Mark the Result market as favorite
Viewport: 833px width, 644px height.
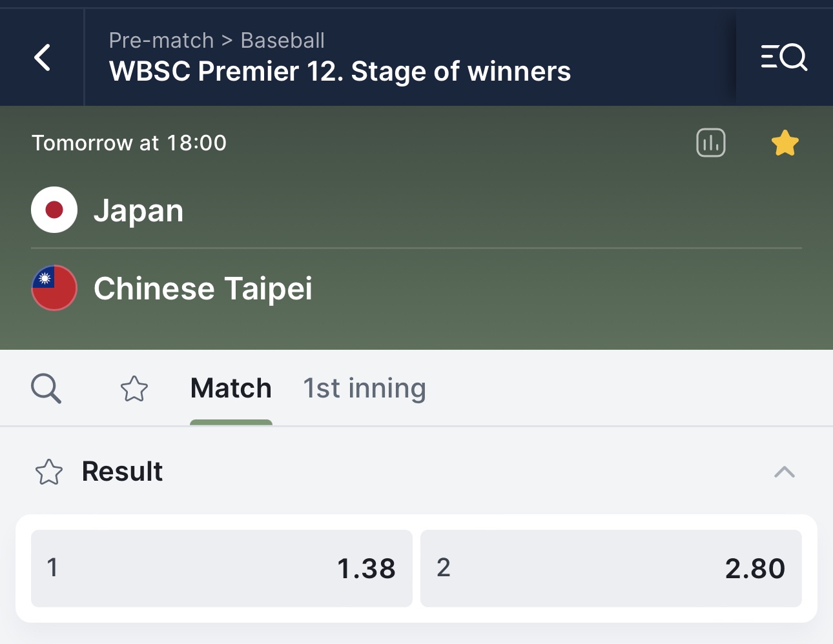(49, 472)
